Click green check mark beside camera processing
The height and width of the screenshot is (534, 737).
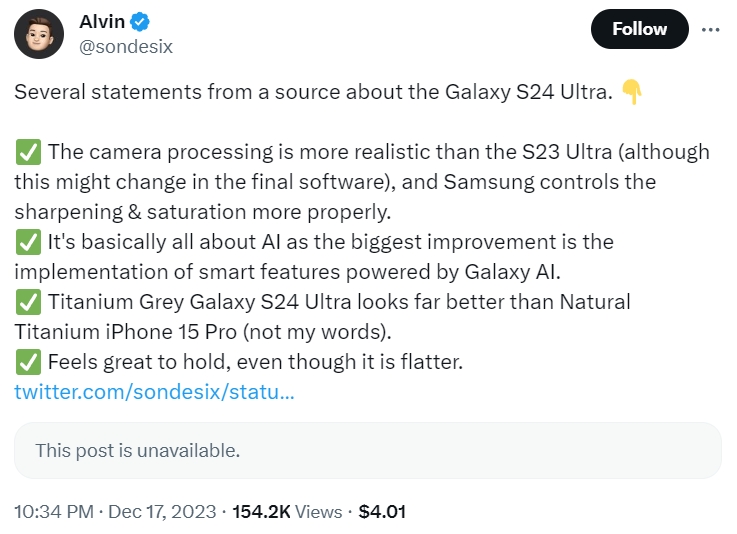click(27, 153)
